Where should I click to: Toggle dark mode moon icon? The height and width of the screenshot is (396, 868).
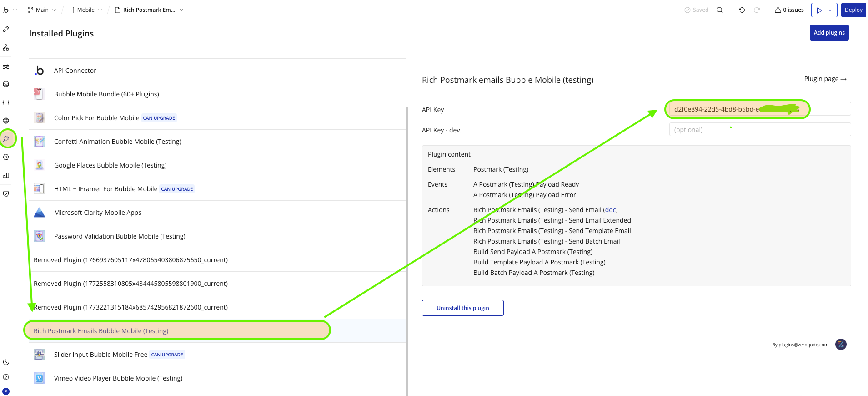coord(6,362)
